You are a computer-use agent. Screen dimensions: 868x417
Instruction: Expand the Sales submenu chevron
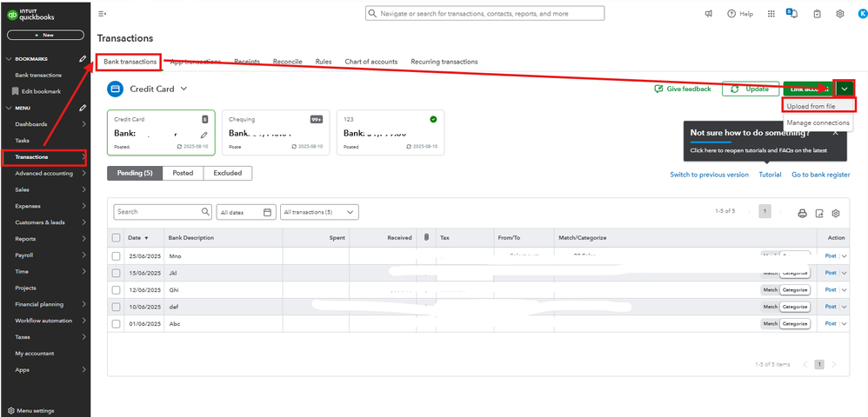(x=83, y=189)
